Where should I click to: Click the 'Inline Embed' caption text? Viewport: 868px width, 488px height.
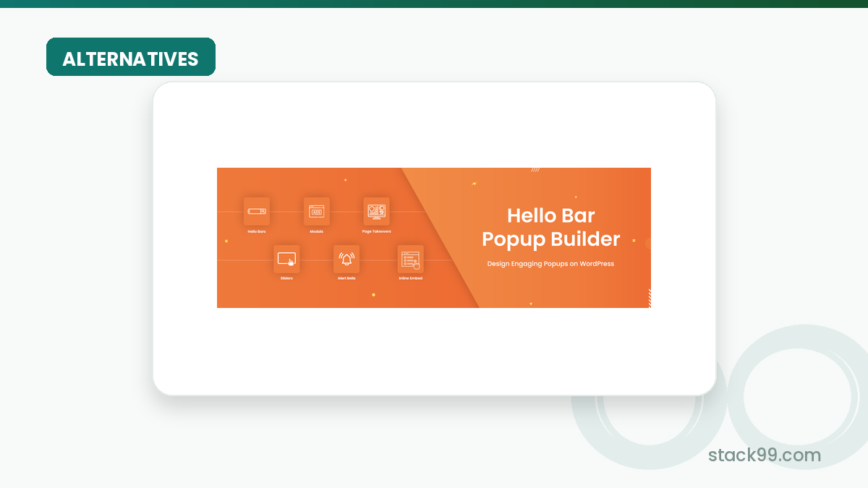(x=410, y=278)
